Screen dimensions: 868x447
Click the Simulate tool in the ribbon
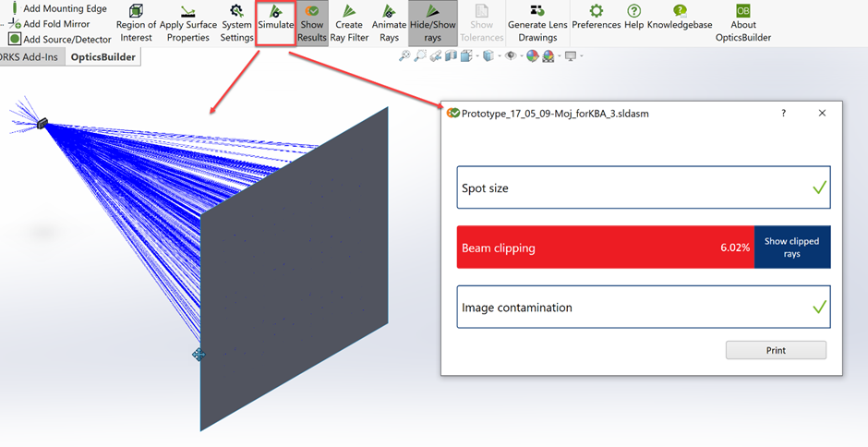coord(275,23)
